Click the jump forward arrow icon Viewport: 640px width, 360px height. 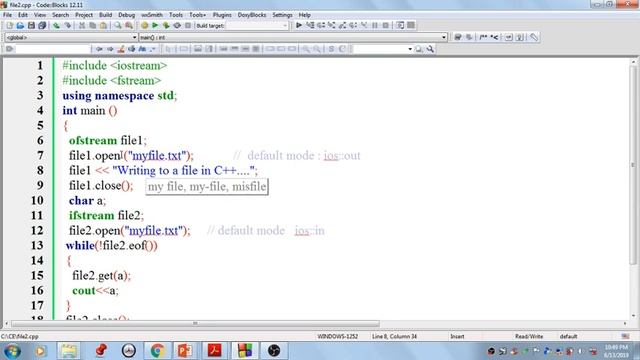[x=110, y=49]
